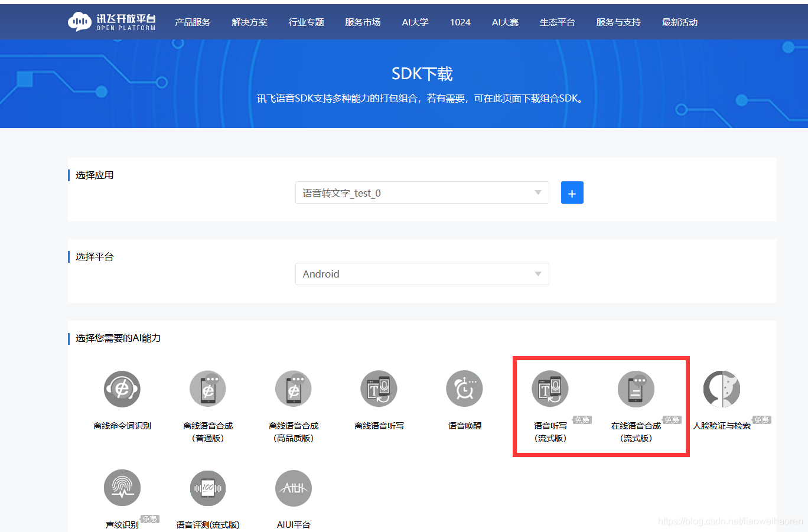Click the 1024 nav item
Viewport: 808px width, 532px height.
pyautogui.click(x=460, y=22)
